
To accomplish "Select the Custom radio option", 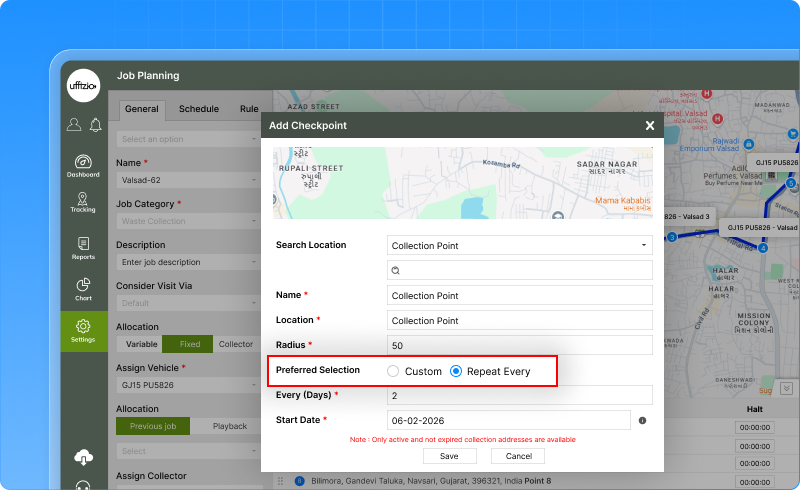I will (393, 371).
